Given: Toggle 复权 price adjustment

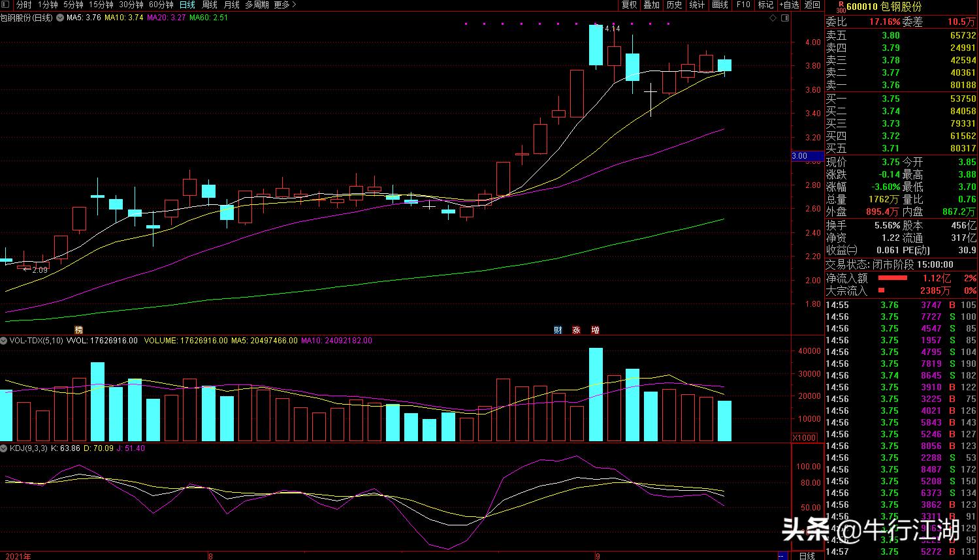Looking at the screenshot, I should [x=629, y=5].
